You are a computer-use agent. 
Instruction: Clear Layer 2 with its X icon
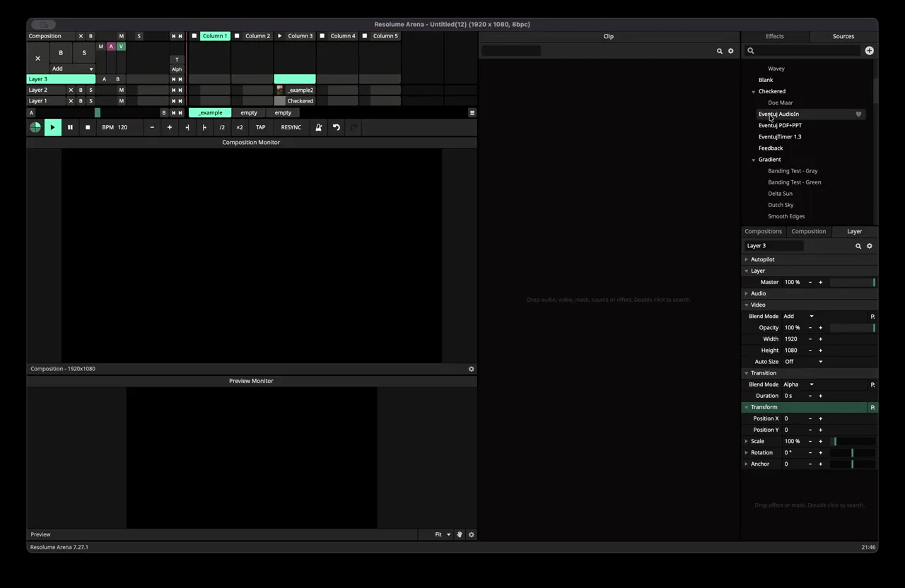(x=71, y=90)
